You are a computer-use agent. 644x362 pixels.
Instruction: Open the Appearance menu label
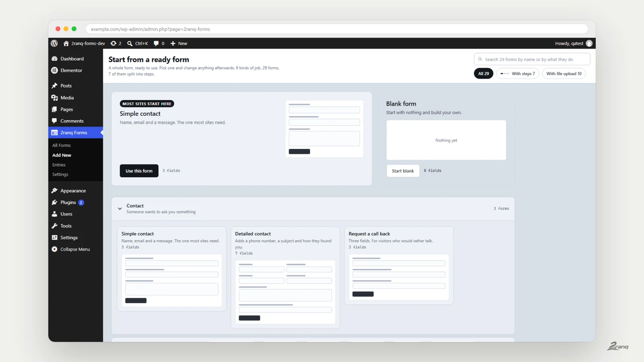pyautogui.click(x=73, y=191)
